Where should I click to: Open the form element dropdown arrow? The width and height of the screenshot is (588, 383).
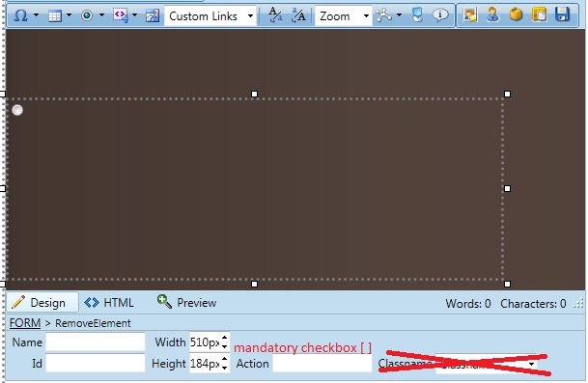101,15
